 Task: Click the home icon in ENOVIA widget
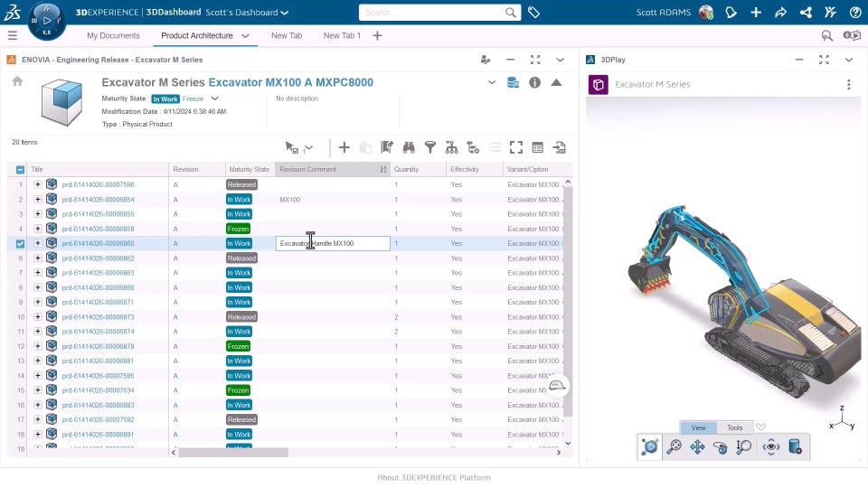click(17, 81)
